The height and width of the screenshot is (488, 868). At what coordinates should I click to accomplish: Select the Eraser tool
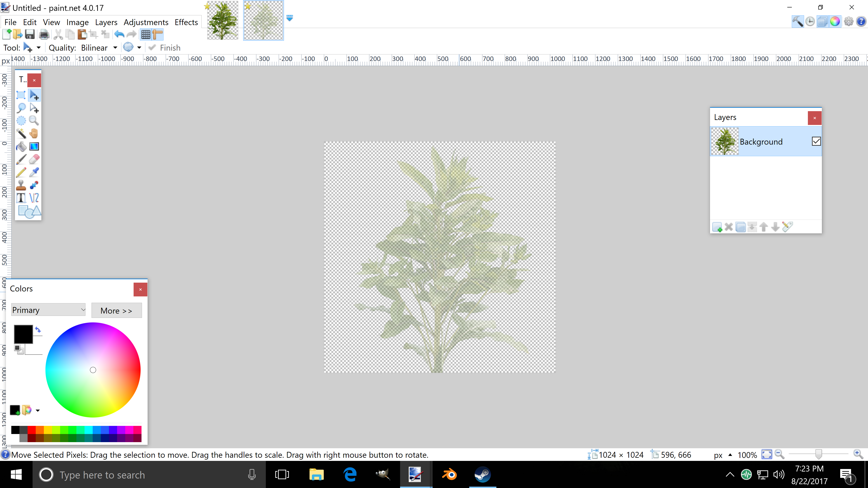click(34, 159)
